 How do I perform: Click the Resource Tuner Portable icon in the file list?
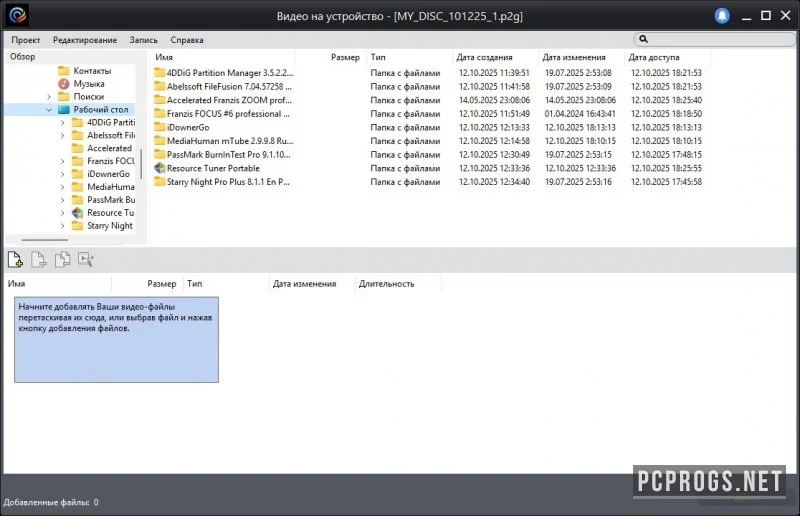click(x=160, y=168)
